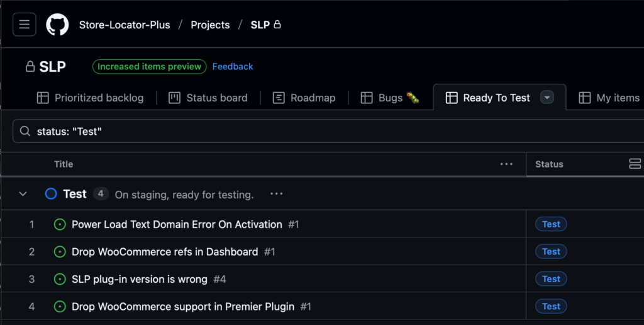Switch to the Status board tab

coord(208,98)
